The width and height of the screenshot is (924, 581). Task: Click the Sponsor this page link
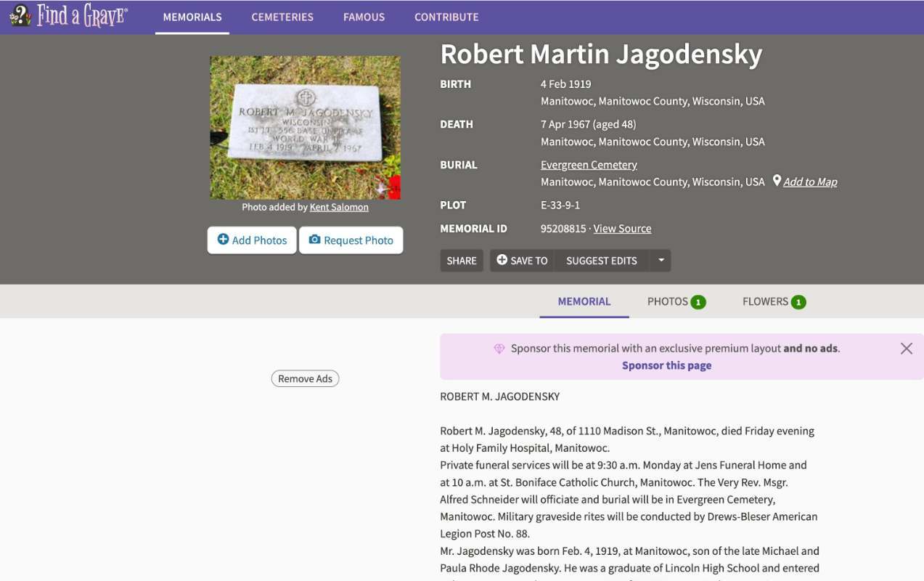click(x=666, y=365)
